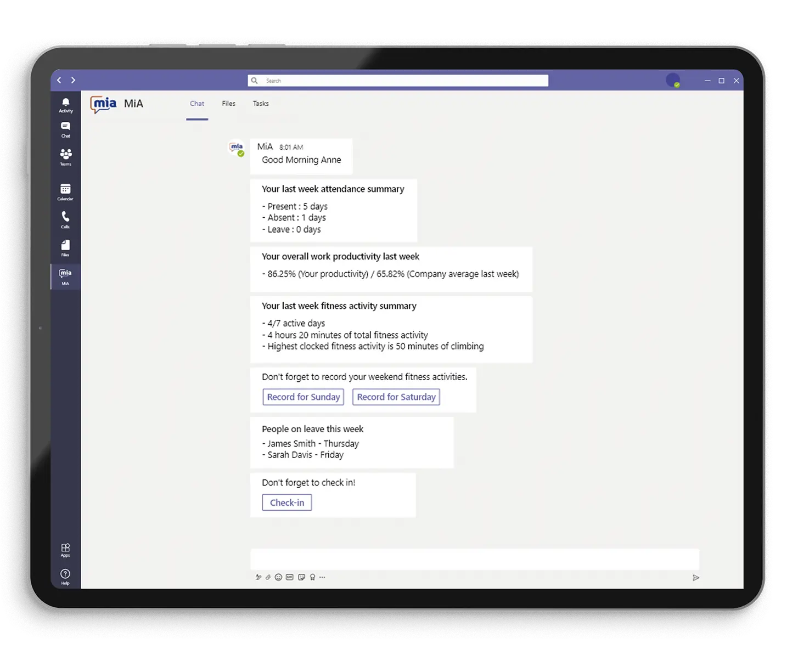Click Record for Saturday button

coord(396,397)
